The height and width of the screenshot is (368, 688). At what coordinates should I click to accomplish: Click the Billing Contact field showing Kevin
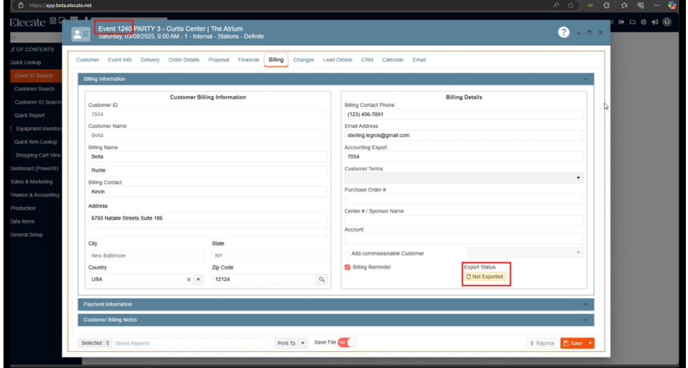[x=208, y=192]
